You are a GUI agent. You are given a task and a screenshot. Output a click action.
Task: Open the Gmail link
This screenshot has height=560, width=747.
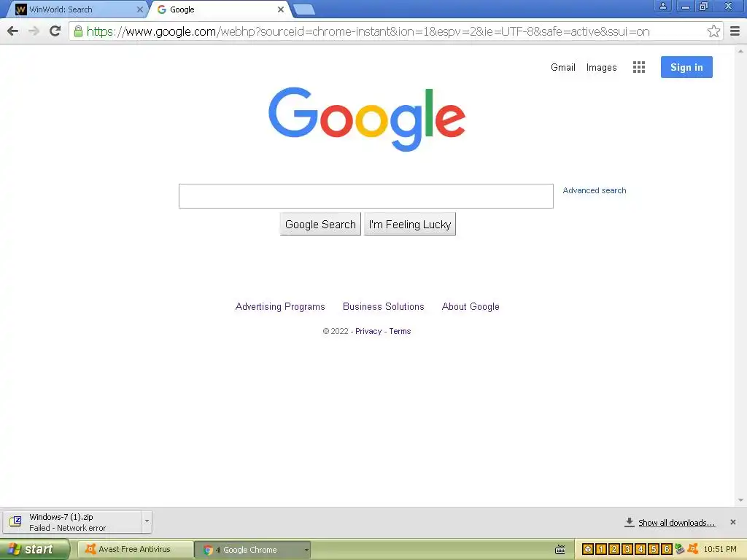coord(562,67)
